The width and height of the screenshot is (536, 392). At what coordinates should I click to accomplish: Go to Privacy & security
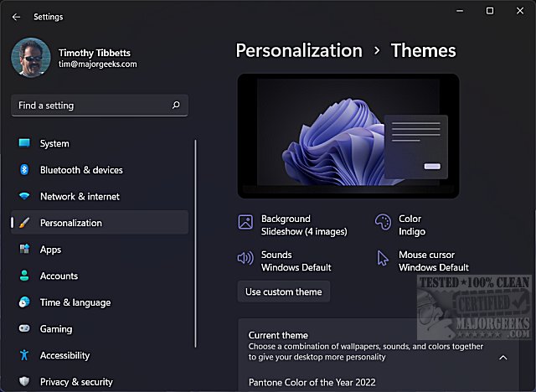point(100,381)
